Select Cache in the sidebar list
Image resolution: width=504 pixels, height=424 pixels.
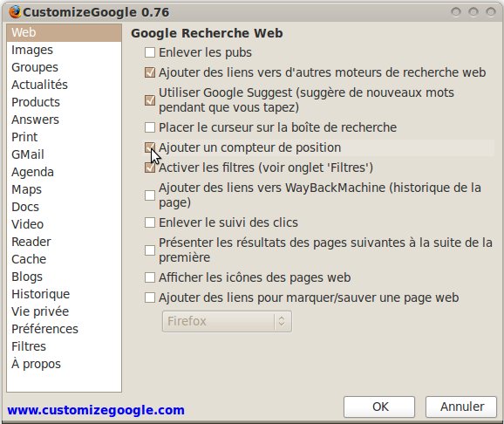coord(64,259)
